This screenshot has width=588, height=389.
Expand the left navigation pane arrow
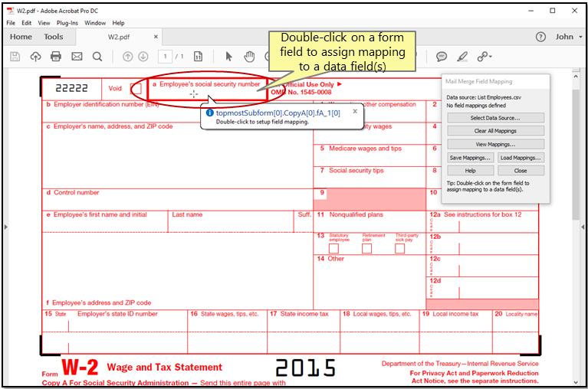[x=5, y=227]
